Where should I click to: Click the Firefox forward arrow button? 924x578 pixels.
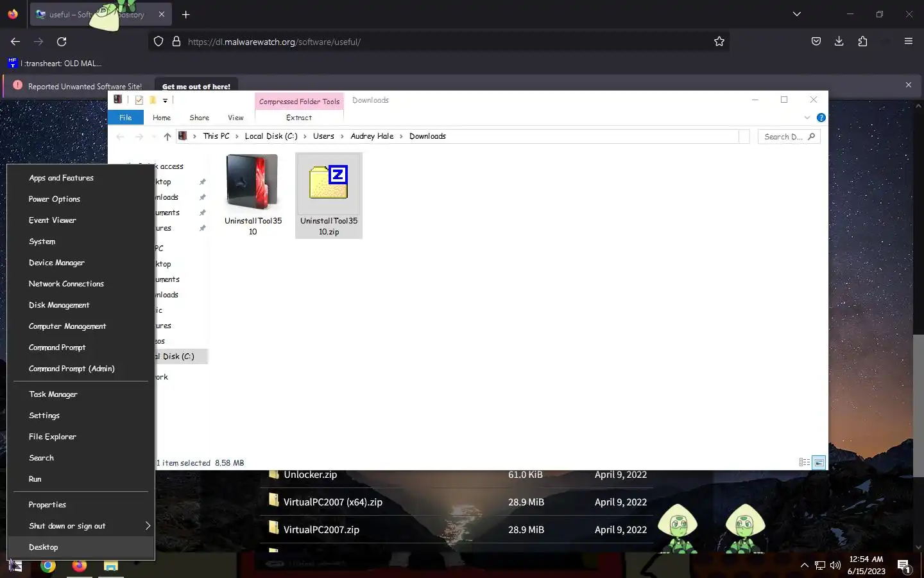[x=38, y=42]
